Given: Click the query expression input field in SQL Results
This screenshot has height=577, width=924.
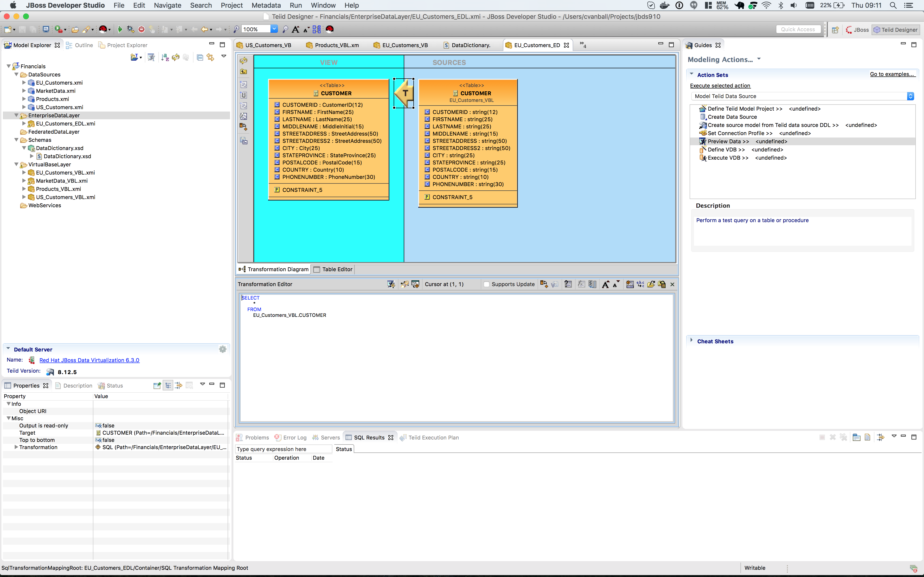Looking at the screenshot, I should (x=283, y=449).
